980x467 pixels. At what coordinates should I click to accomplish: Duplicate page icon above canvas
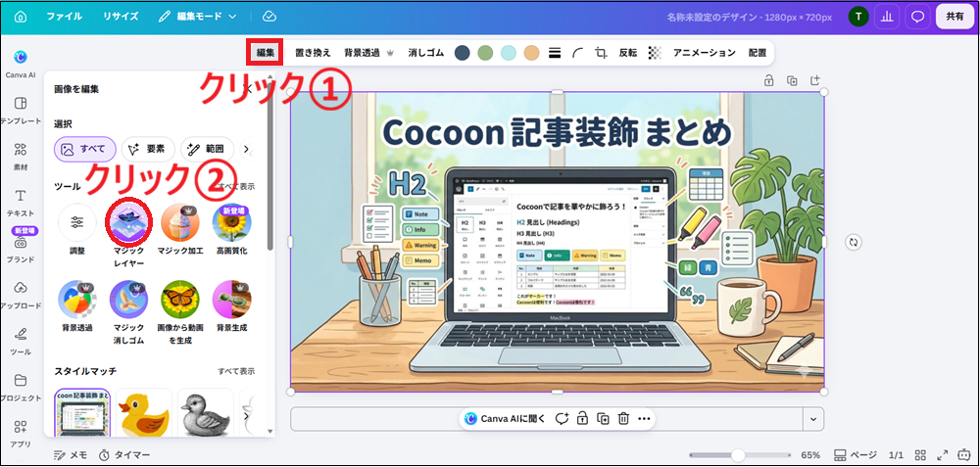(792, 80)
